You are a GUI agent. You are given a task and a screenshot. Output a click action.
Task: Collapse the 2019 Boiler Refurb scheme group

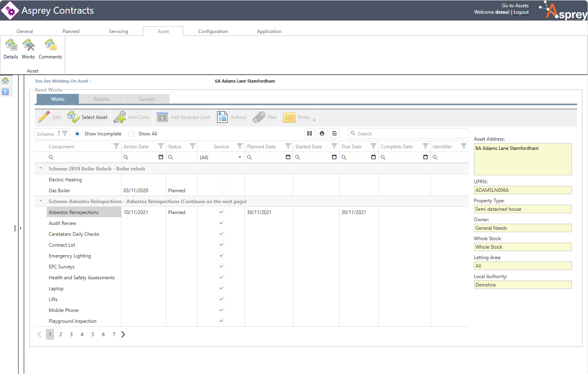(x=41, y=168)
